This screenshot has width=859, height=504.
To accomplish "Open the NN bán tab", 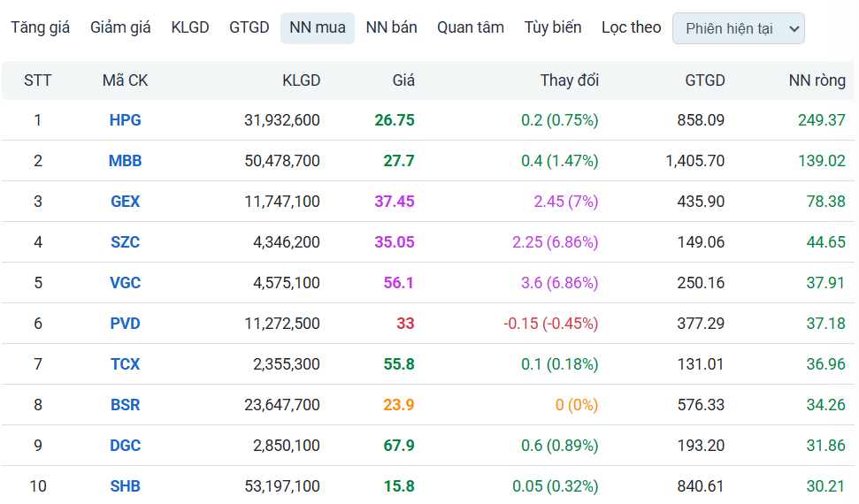I will click(391, 27).
